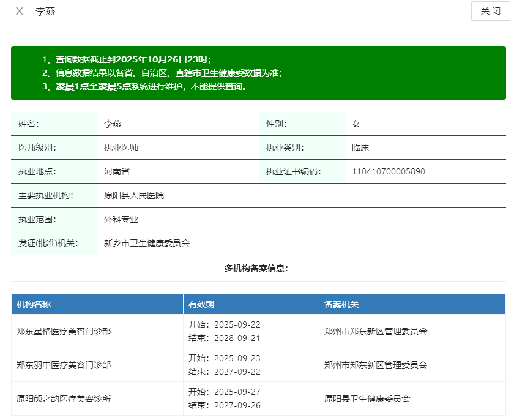Image resolution: width=514 pixels, height=420 pixels.
Task: Select the 执业医师 level value
Action: [x=121, y=148]
